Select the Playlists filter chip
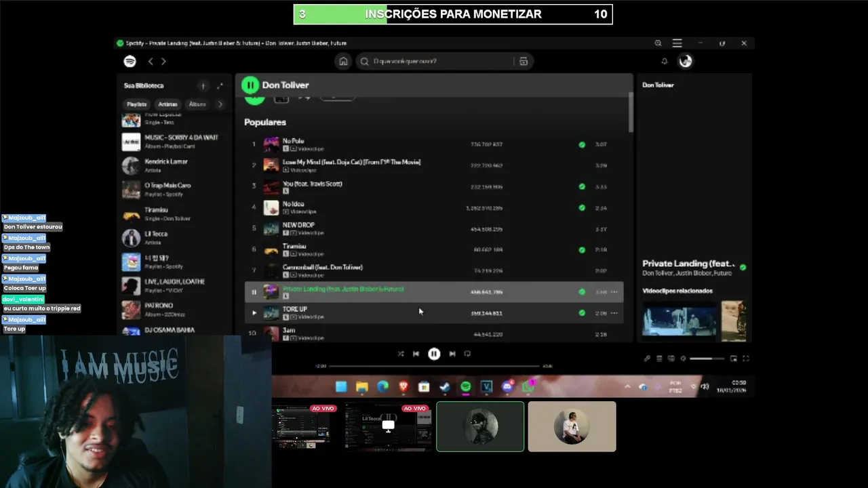Viewport: 868px width, 488px height. (x=137, y=104)
